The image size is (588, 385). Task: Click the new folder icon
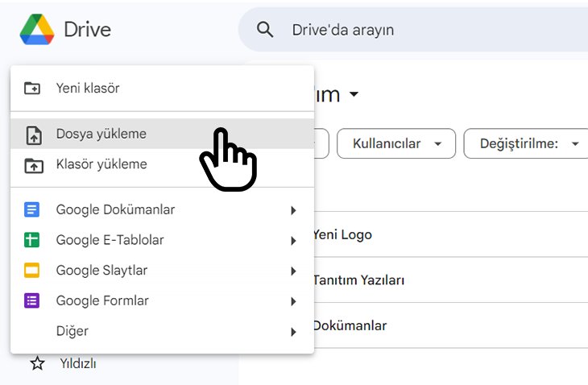click(32, 88)
